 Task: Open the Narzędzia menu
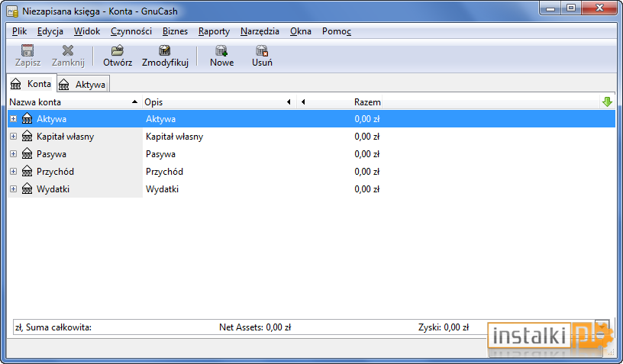(x=260, y=31)
